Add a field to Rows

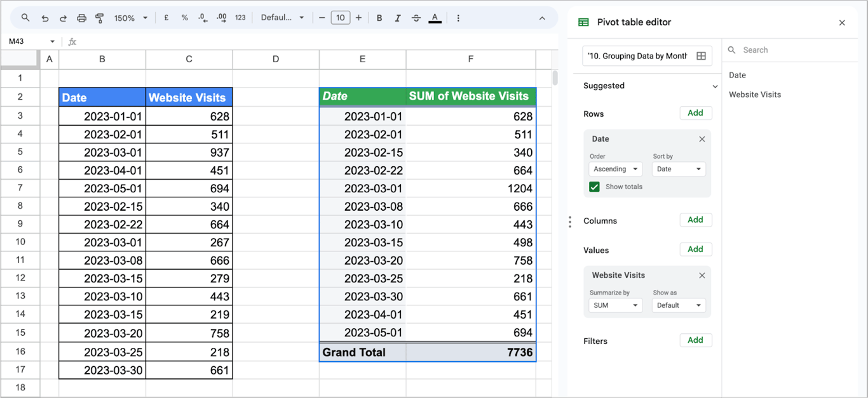click(695, 113)
